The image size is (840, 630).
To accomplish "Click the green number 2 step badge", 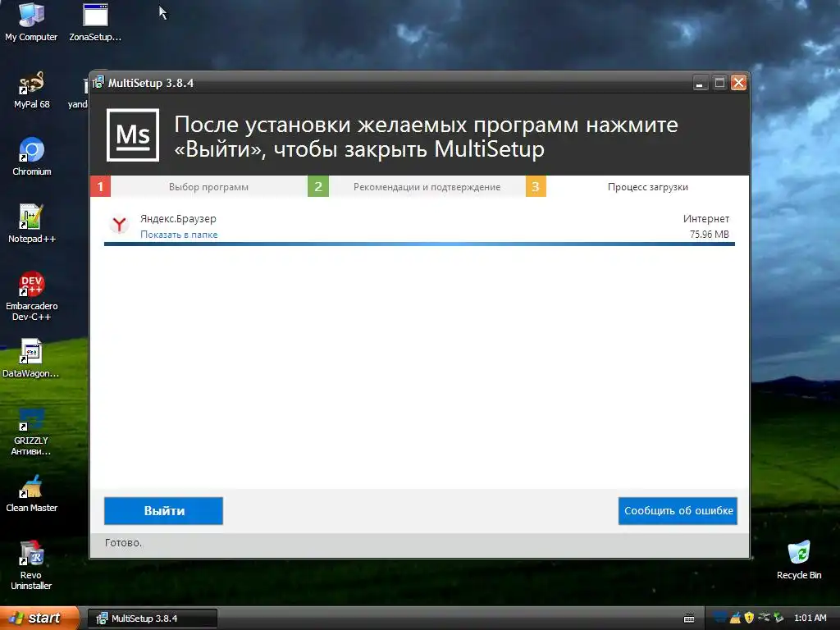I will point(318,187).
